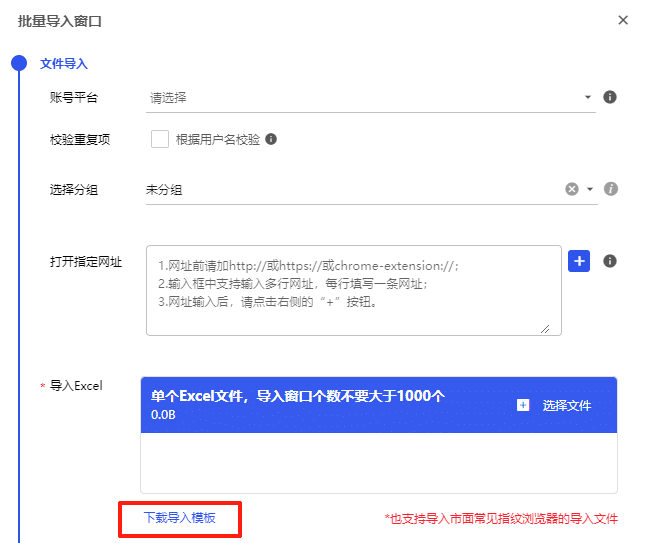The image size is (650, 543).
Task: Expand 选择分组 dropdown arrow
Action: pyautogui.click(x=589, y=189)
